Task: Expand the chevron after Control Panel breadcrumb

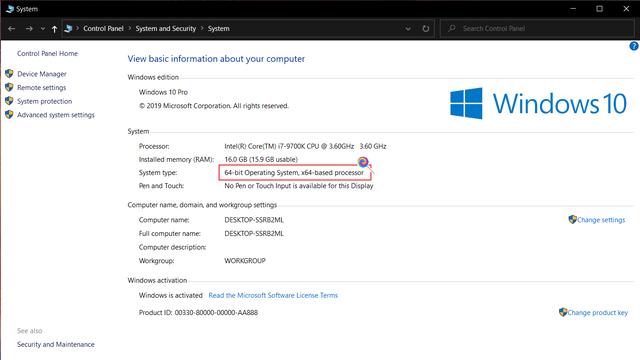Action: pos(130,28)
